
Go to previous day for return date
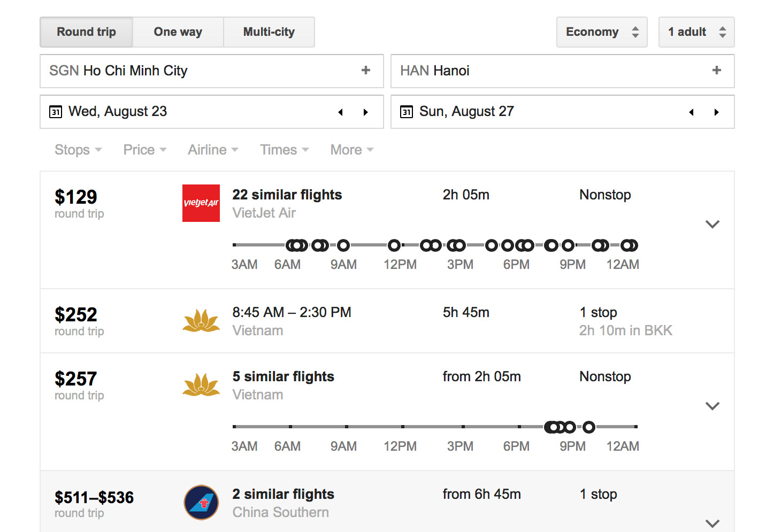click(x=691, y=112)
